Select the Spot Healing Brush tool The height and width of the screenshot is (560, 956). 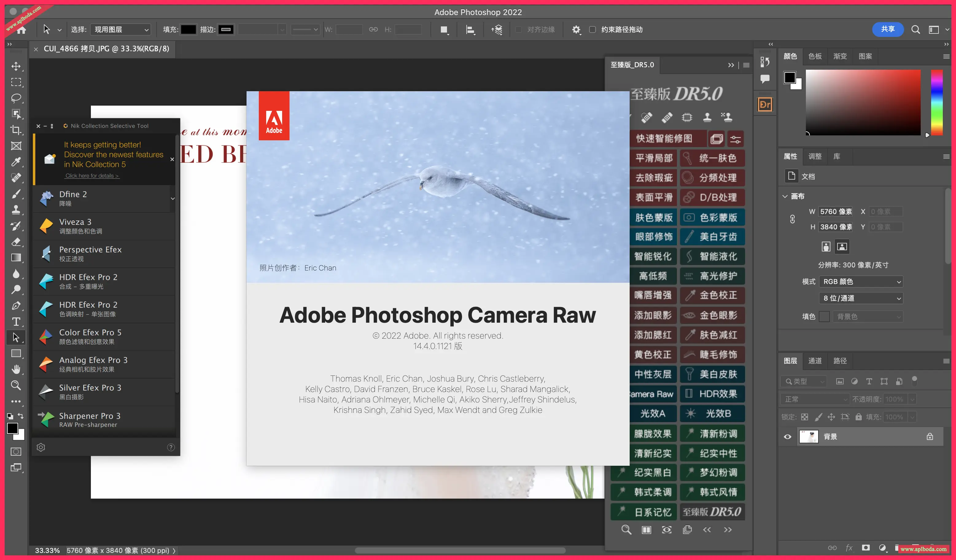(16, 177)
